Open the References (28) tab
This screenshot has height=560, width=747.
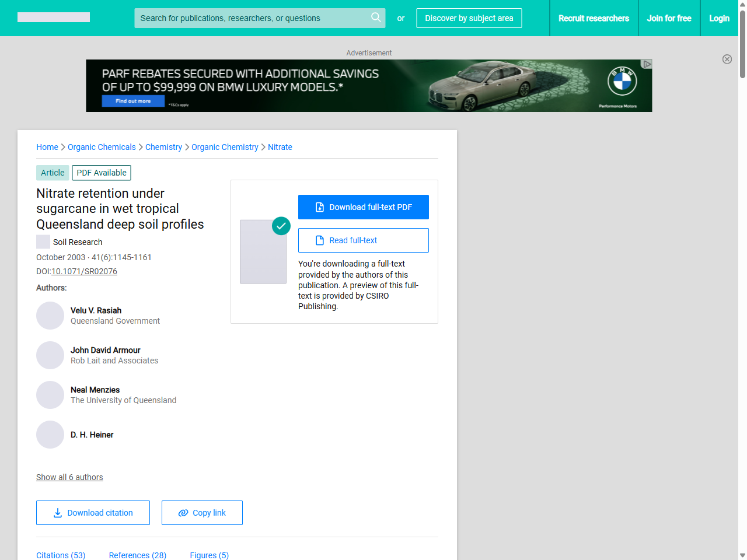coord(137,555)
